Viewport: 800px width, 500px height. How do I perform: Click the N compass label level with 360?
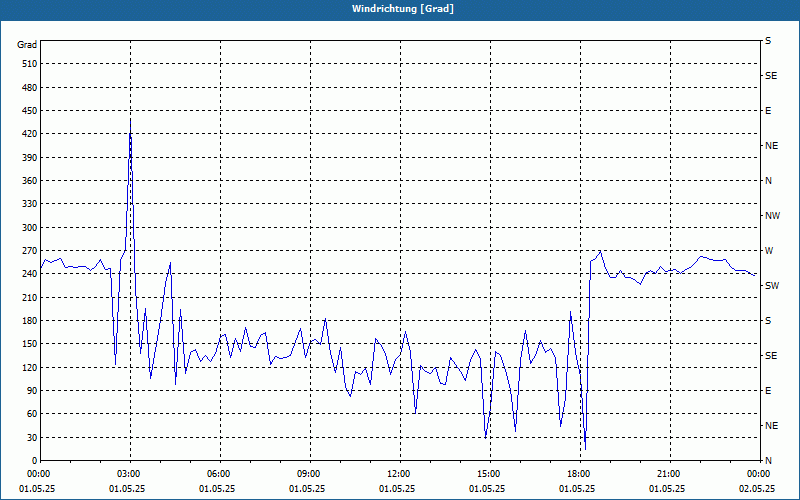pyautogui.click(x=768, y=181)
